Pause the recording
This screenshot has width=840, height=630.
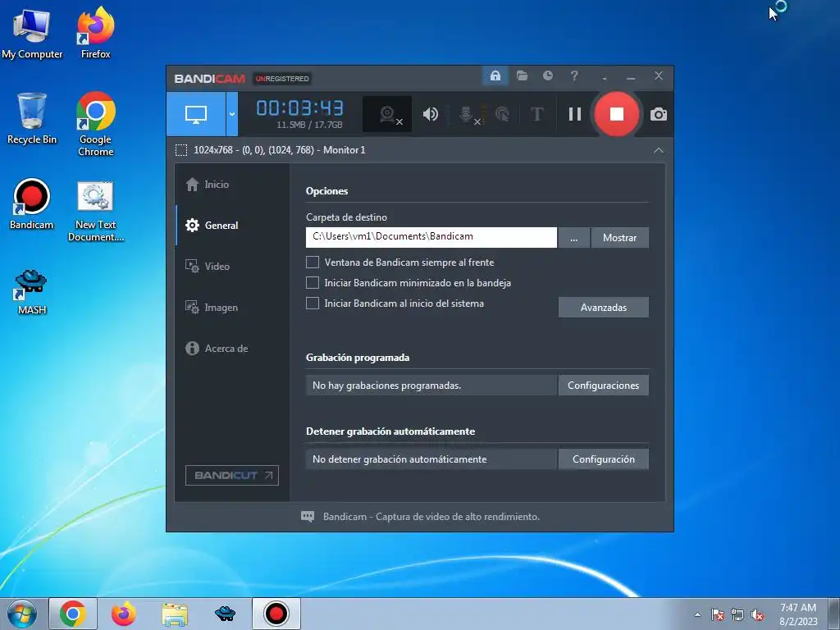tap(575, 114)
